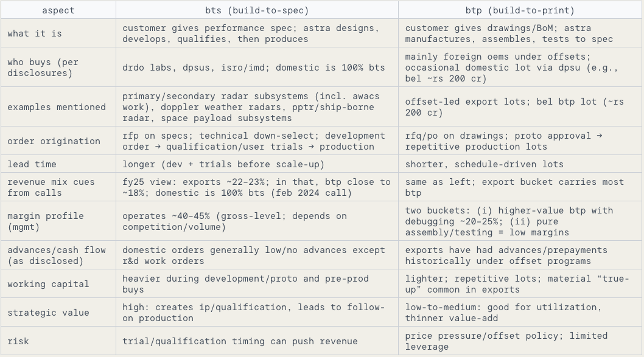Viewport: 644px width, 357px height.
Task: Select the cell about trial/qualification timing risk
Action: [x=257, y=341]
